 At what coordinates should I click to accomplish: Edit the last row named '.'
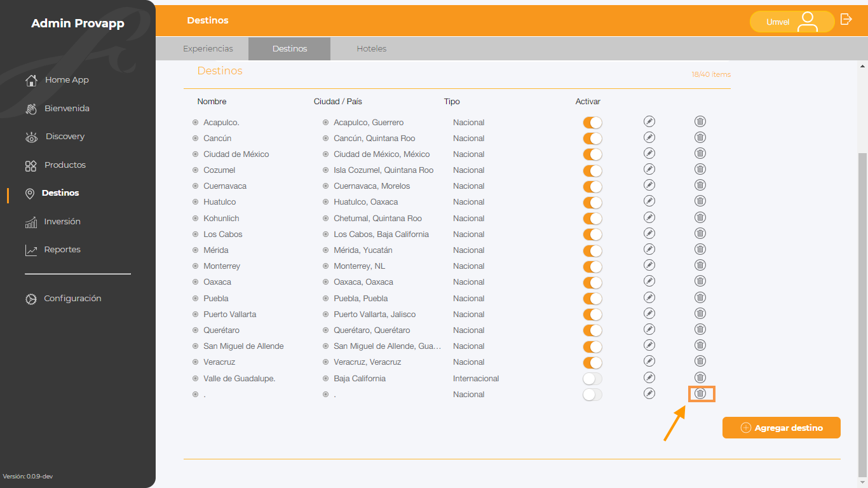coord(649,393)
